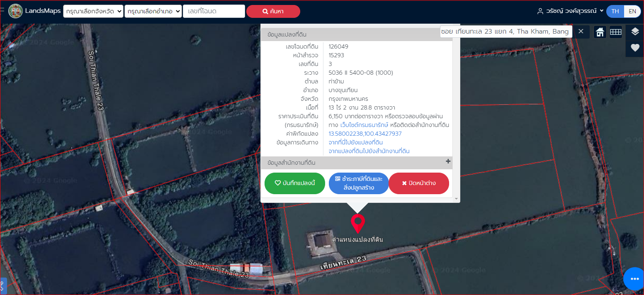The image size is (644, 295).
Task: Open the district selection dropdown
Action: click(x=153, y=11)
